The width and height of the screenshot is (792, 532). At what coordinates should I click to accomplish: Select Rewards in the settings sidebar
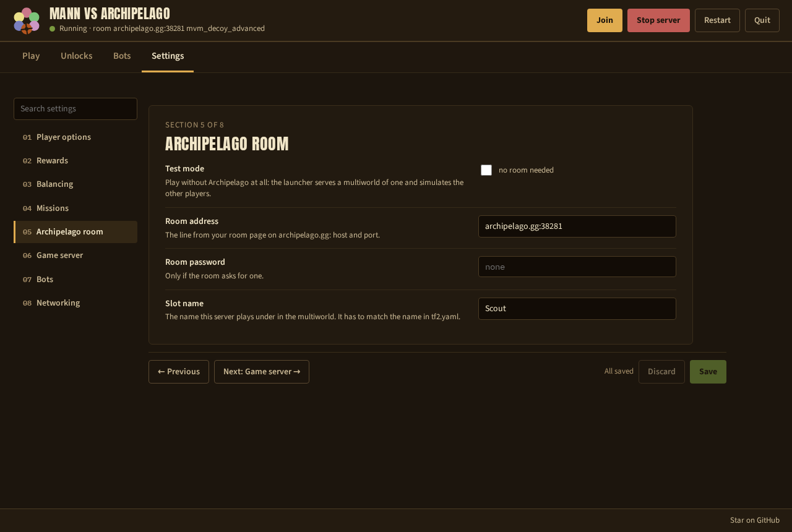(x=75, y=161)
